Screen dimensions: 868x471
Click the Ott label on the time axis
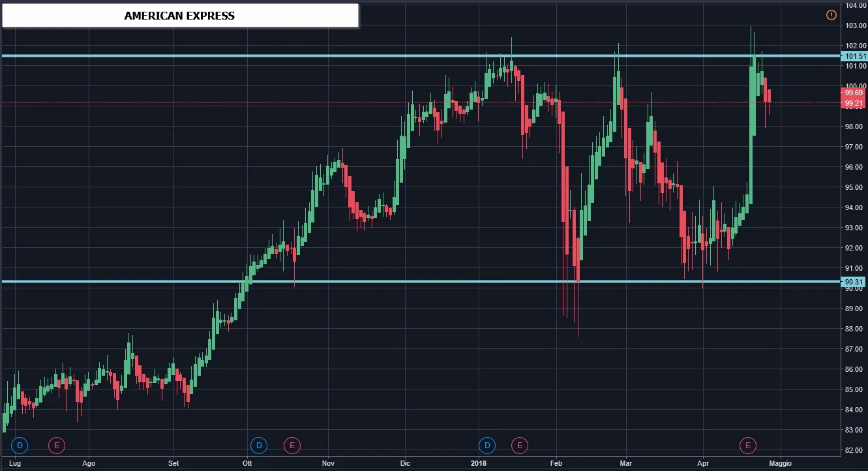coord(247,463)
